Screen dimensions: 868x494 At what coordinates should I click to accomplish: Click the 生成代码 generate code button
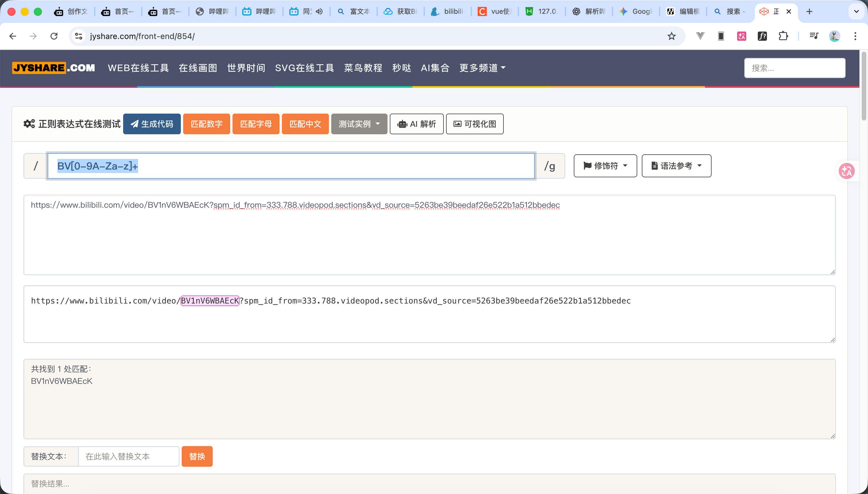coord(152,124)
